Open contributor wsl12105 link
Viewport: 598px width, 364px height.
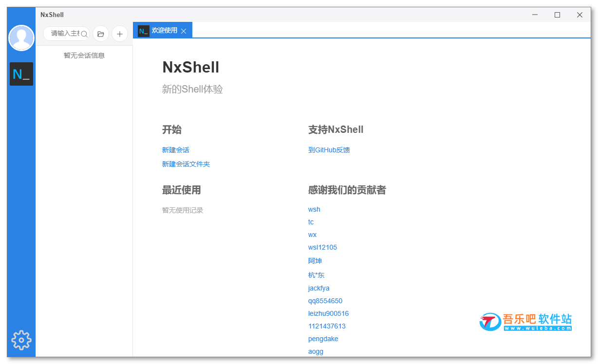click(x=322, y=247)
